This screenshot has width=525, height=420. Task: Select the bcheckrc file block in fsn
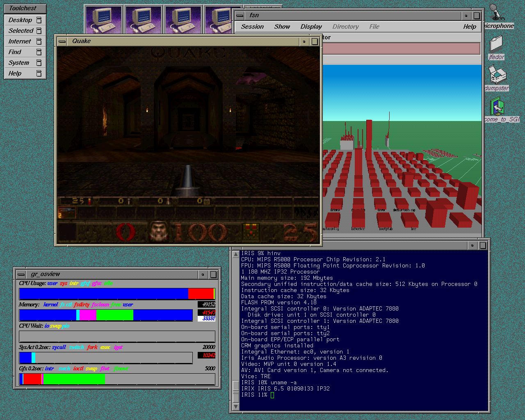click(358, 219)
